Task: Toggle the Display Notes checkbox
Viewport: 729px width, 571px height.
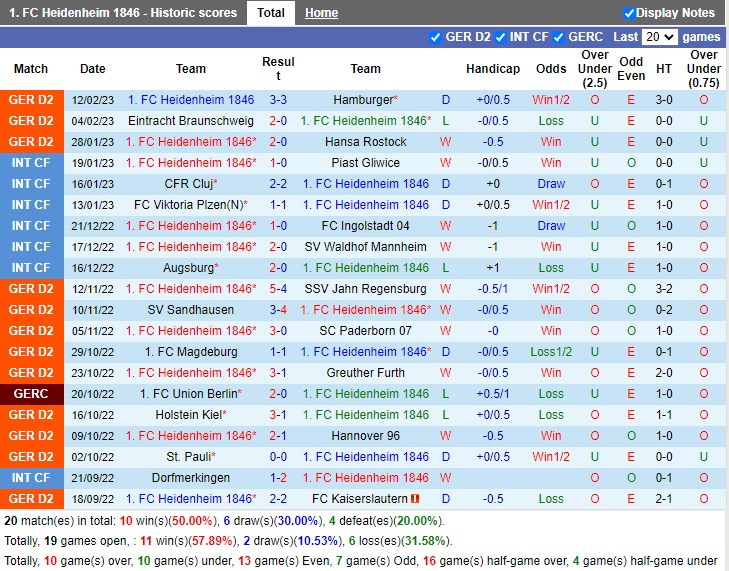Action: [629, 13]
